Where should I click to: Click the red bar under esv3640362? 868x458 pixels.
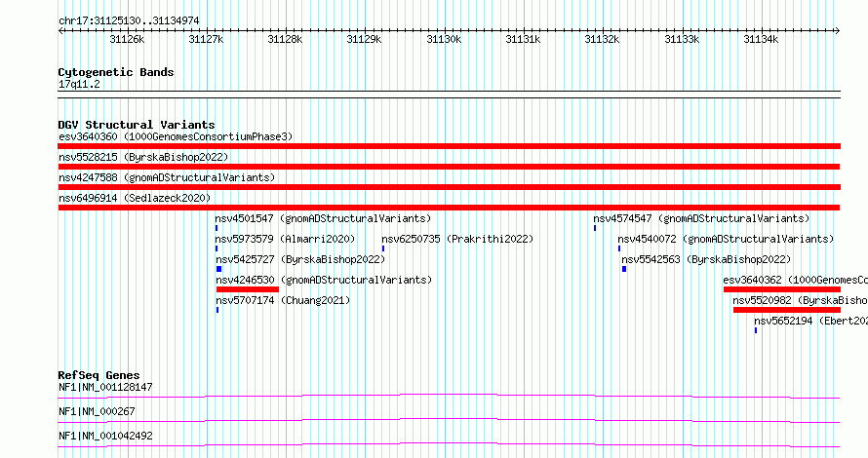782,289
